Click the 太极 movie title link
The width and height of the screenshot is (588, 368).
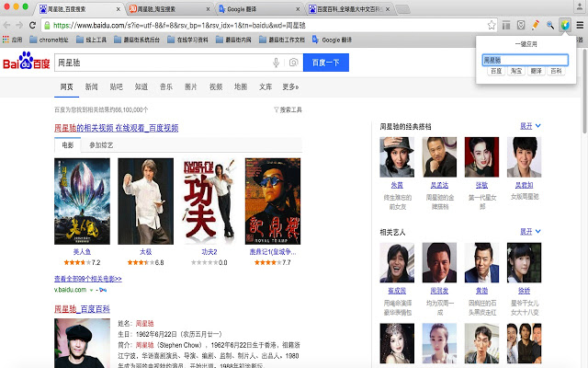pos(145,251)
